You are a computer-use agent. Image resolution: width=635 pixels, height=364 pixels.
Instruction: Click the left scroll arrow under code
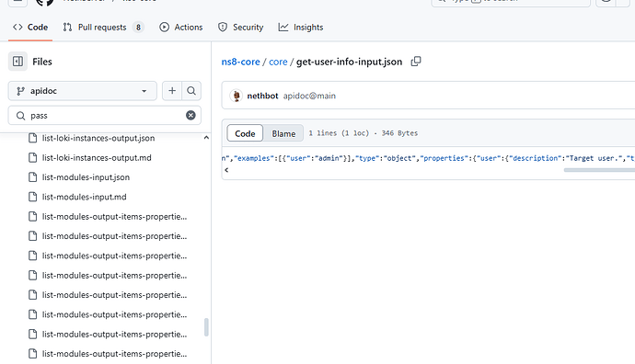coord(226,170)
